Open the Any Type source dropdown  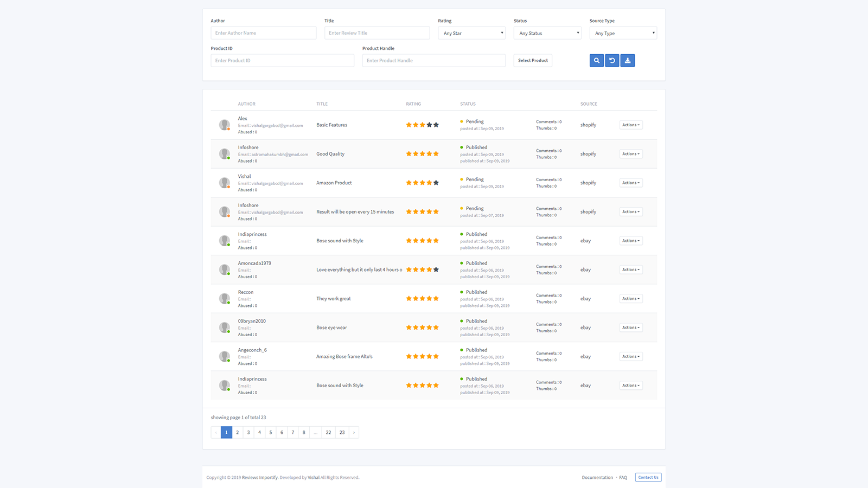[x=623, y=33]
